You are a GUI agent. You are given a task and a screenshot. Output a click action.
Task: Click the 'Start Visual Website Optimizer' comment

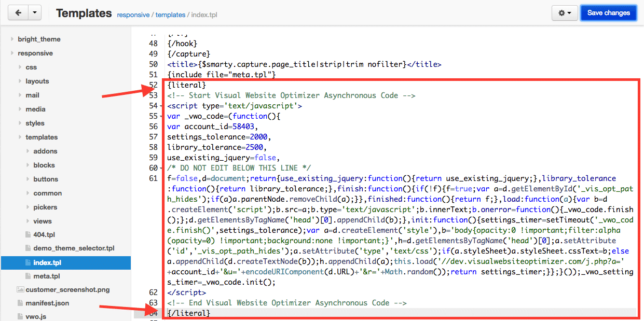(x=291, y=95)
